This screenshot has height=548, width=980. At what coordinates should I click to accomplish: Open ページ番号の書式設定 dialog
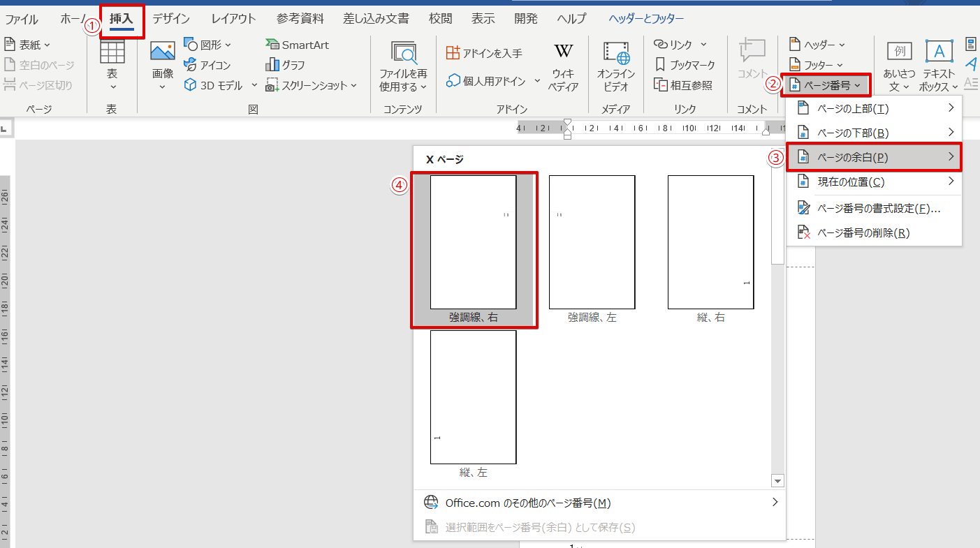pos(874,208)
